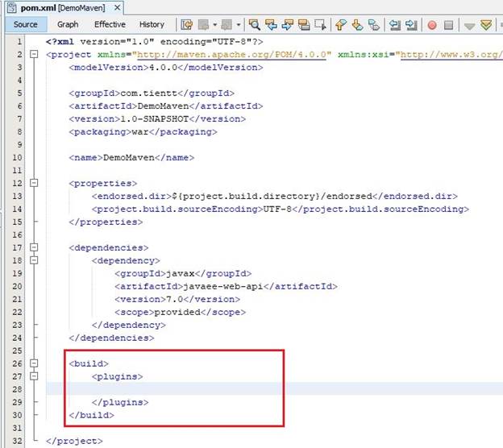Click Shift Line Left icon
The image size is (503, 448).
(x=394, y=24)
